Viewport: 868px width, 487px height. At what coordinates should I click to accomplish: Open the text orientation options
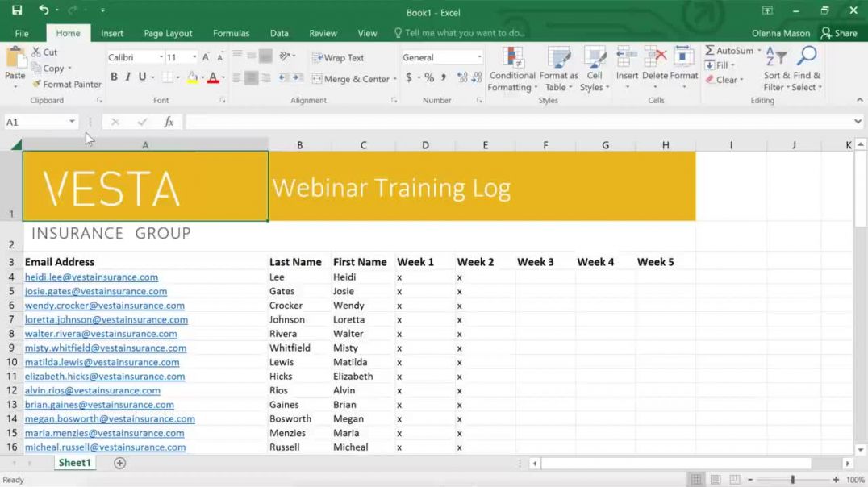point(286,56)
